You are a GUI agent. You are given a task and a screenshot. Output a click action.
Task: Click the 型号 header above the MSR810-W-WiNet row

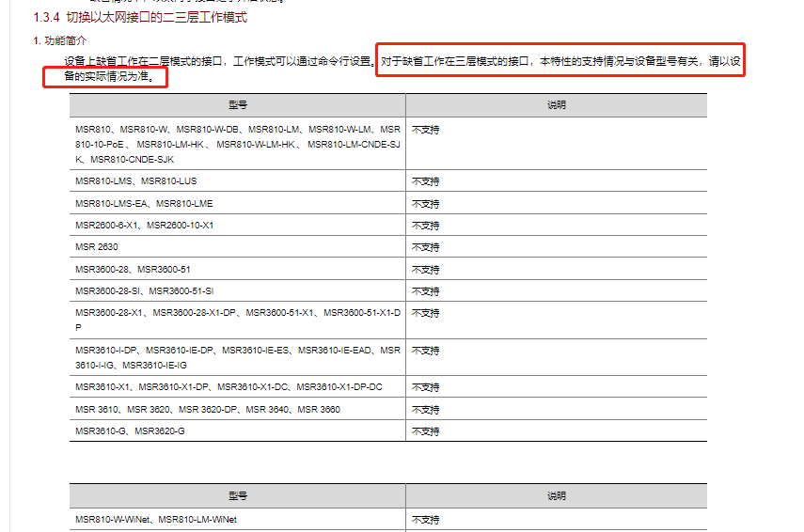[238, 495]
